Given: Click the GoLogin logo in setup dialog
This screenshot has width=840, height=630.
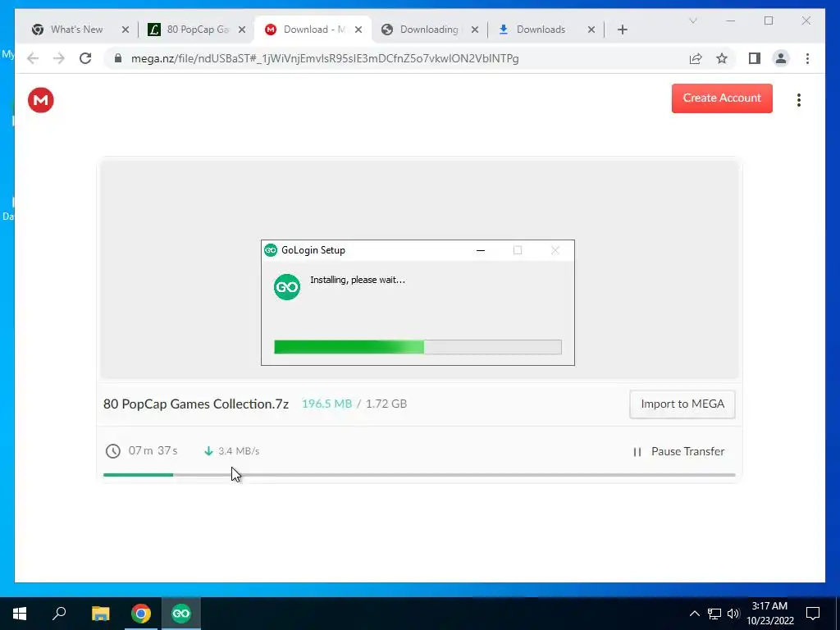Looking at the screenshot, I should 286,286.
